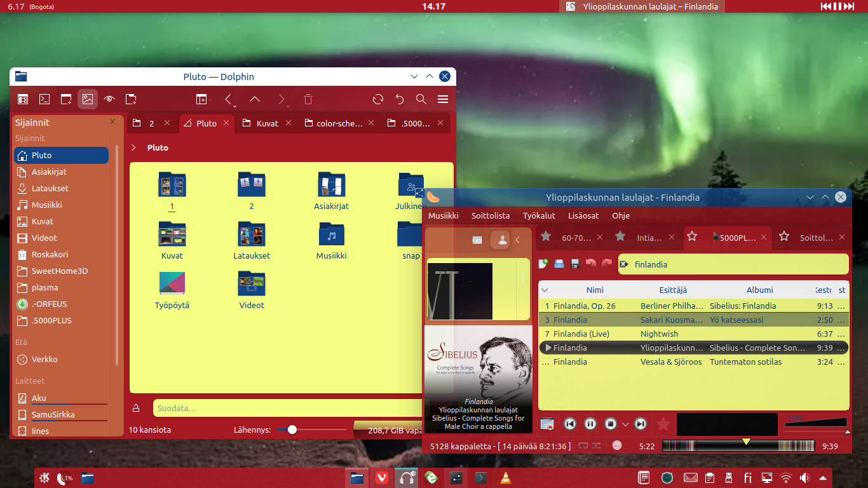This screenshot has height=488, width=868.
Task: Load playlist icon in Clementine
Action: click(559, 264)
